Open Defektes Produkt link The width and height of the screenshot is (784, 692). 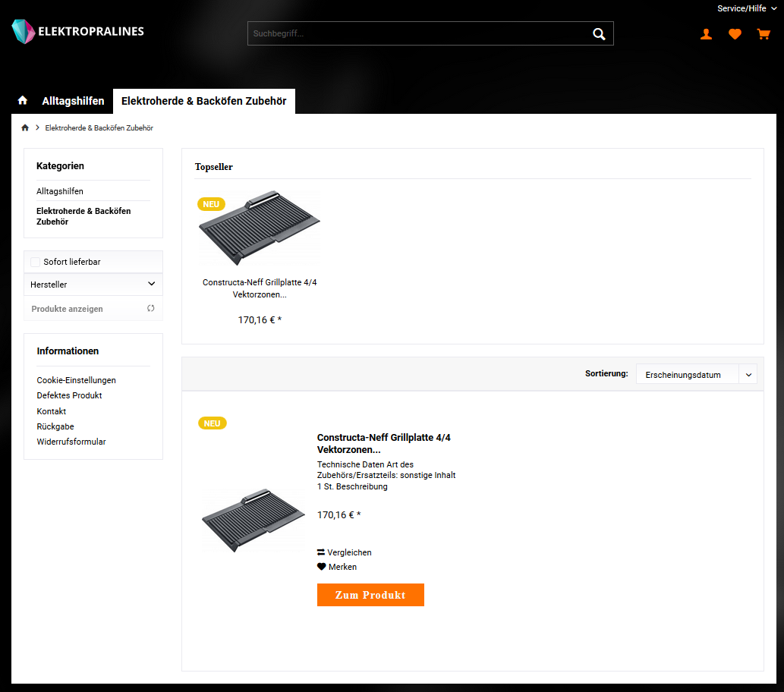coord(69,395)
